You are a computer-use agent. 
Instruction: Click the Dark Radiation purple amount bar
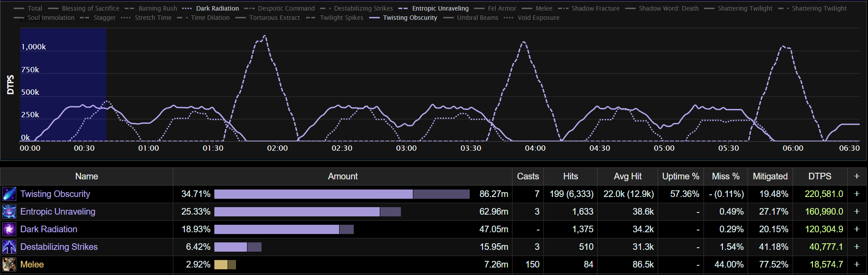(277, 229)
